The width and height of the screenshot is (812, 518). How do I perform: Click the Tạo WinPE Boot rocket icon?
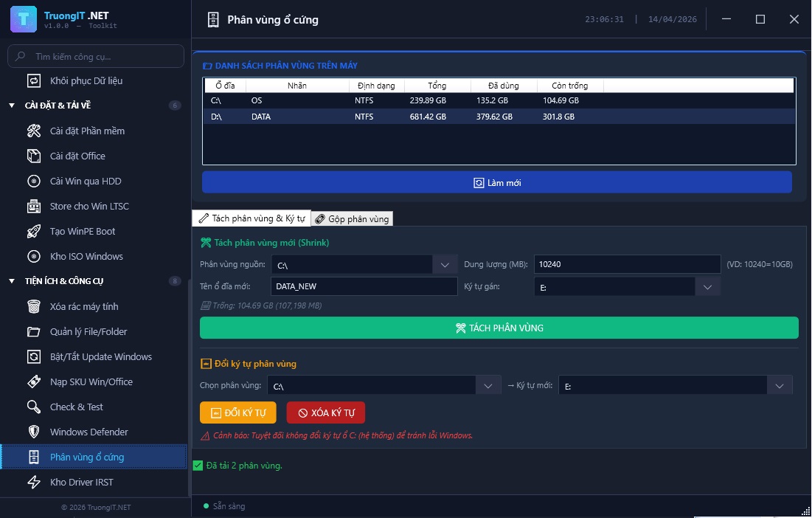(x=34, y=232)
